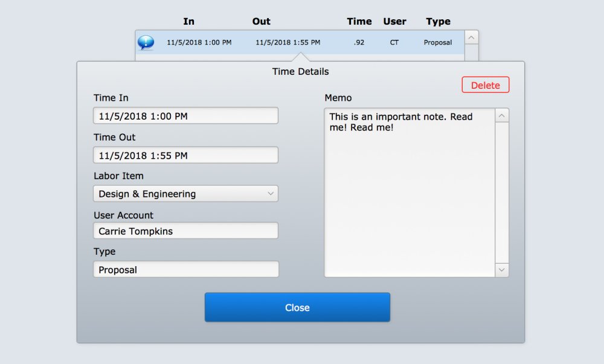The image size is (604, 364).
Task: Click the Time column header
Action: point(359,21)
